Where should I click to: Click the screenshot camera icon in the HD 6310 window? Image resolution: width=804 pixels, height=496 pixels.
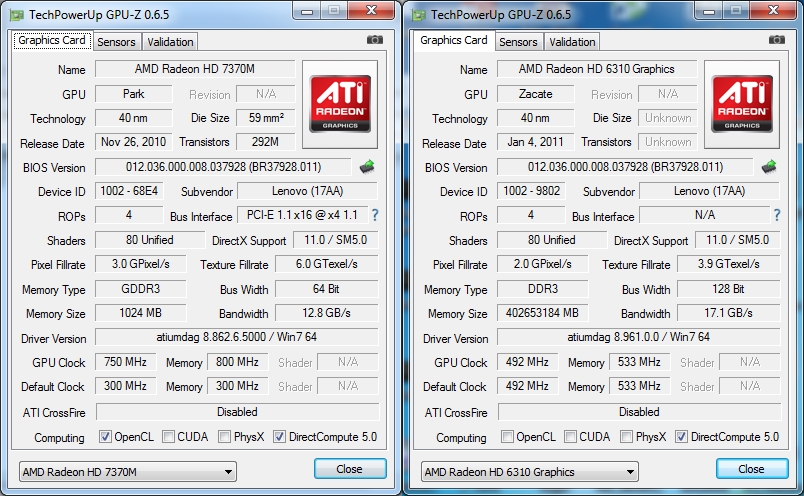[777, 40]
